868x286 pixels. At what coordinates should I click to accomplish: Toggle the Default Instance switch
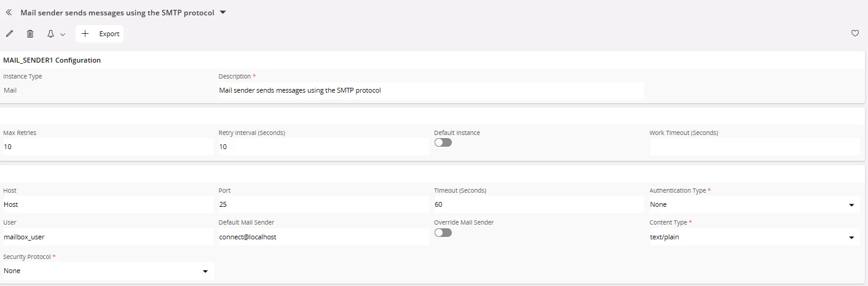pos(443,142)
